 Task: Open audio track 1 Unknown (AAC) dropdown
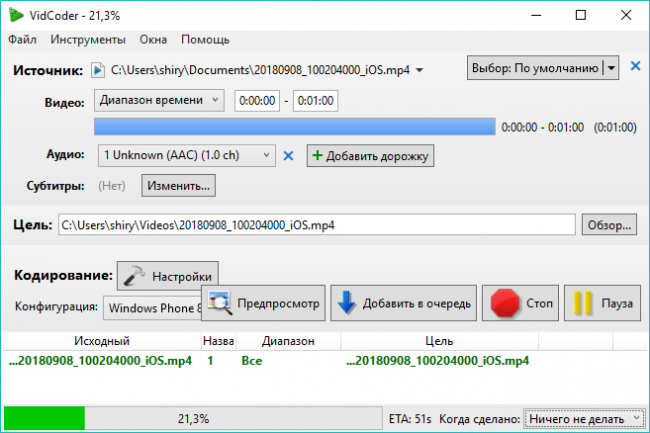point(187,155)
